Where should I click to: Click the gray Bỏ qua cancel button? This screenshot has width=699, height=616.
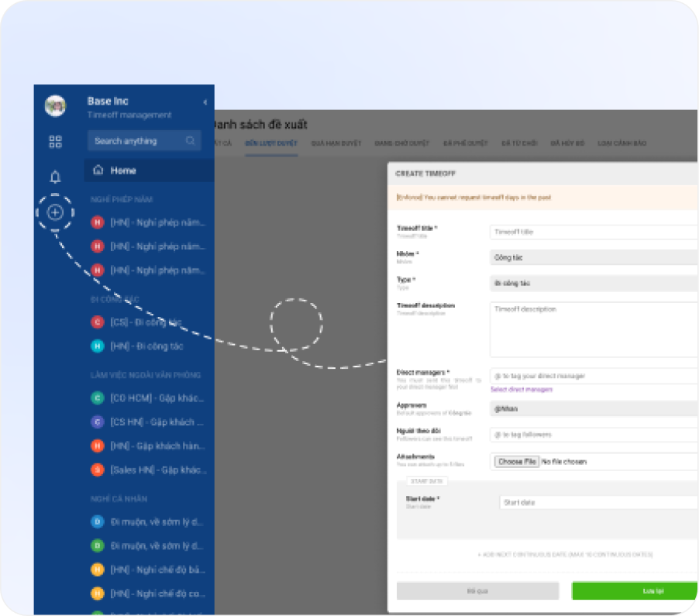click(477, 591)
